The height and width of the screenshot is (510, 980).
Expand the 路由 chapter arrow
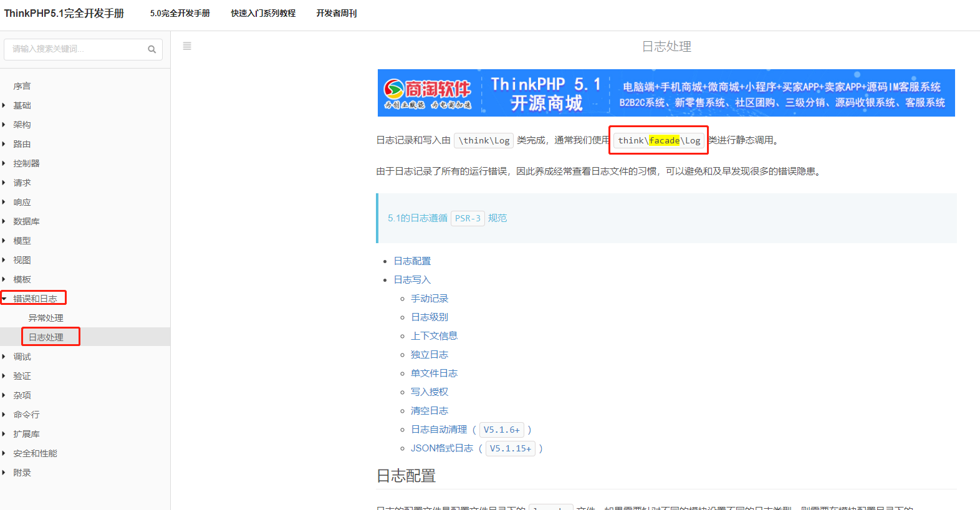(x=4, y=144)
